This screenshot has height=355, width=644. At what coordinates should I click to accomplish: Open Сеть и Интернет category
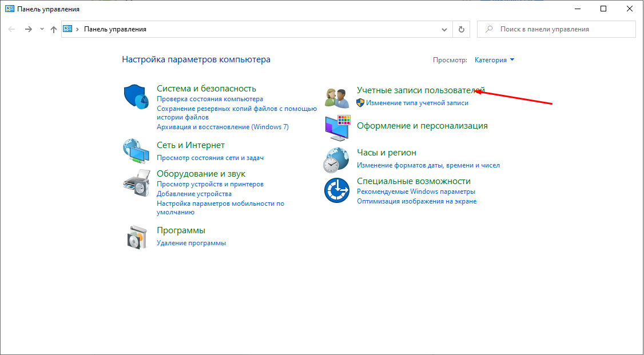point(190,145)
